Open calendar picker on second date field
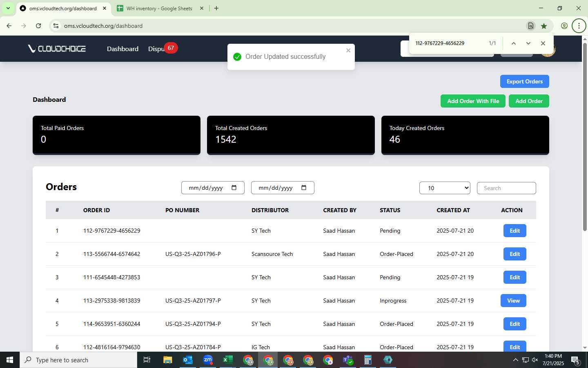 point(304,188)
